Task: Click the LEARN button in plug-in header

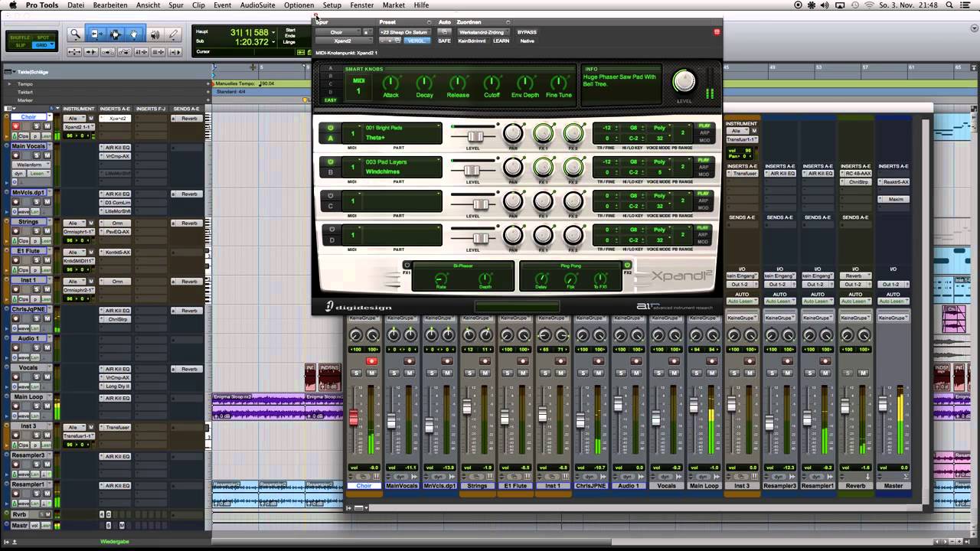Action: pos(501,41)
